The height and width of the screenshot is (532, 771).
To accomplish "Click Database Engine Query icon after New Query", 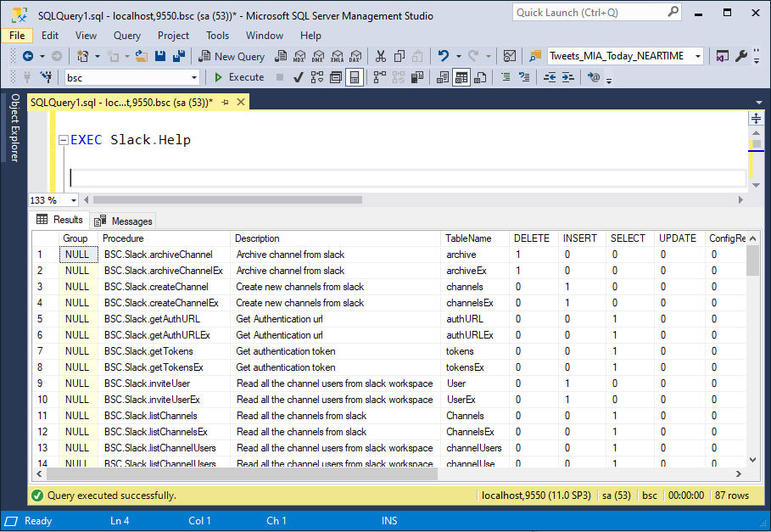I will (x=281, y=57).
